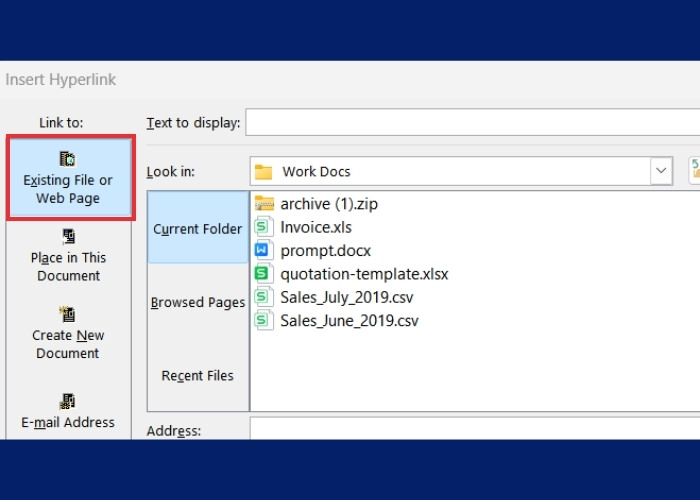Focus the Address text box
This screenshot has height=500, width=700.
click(470, 430)
